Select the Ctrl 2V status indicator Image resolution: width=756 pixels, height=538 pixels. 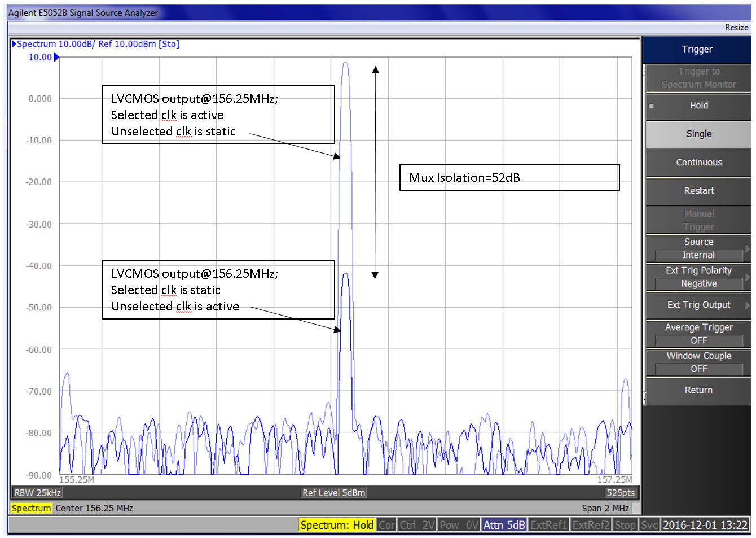coord(417,524)
